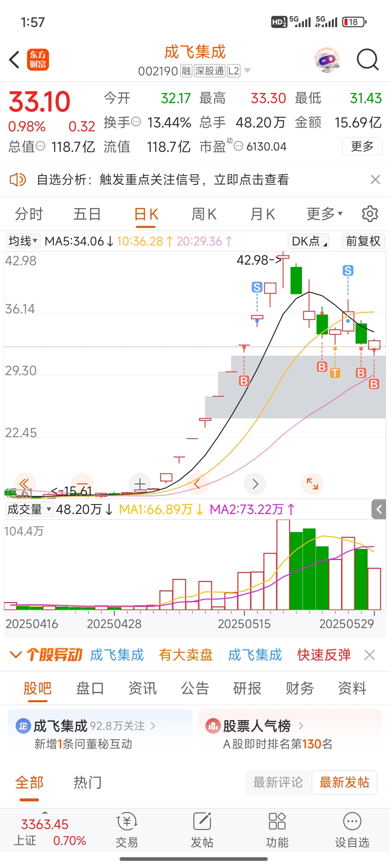Tap the back arrow icon
This screenshot has height=868, width=390.
[14, 60]
